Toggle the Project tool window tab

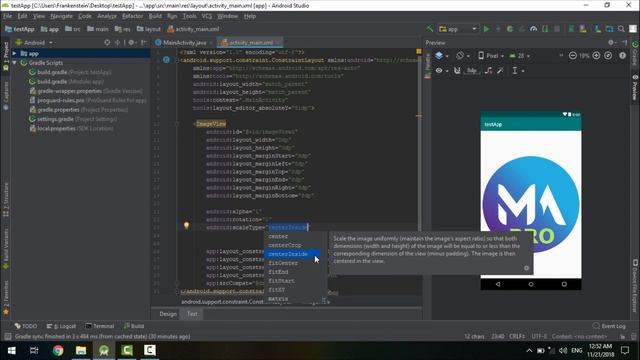coord(6,56)
